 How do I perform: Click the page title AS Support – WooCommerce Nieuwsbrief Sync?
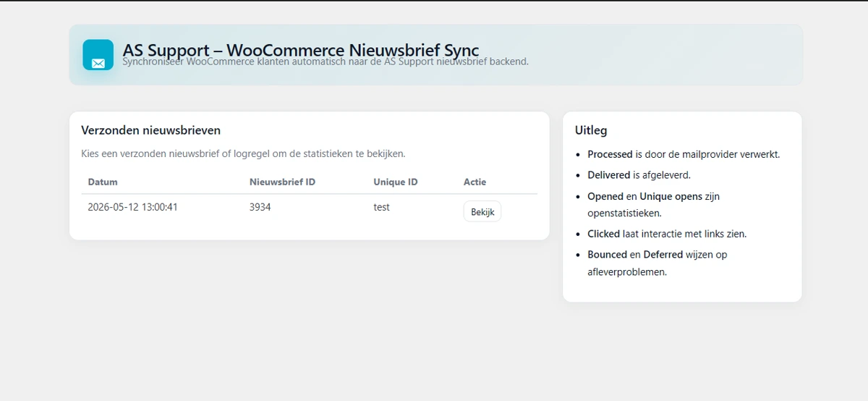pyautogui.click(x=301, y=50)
